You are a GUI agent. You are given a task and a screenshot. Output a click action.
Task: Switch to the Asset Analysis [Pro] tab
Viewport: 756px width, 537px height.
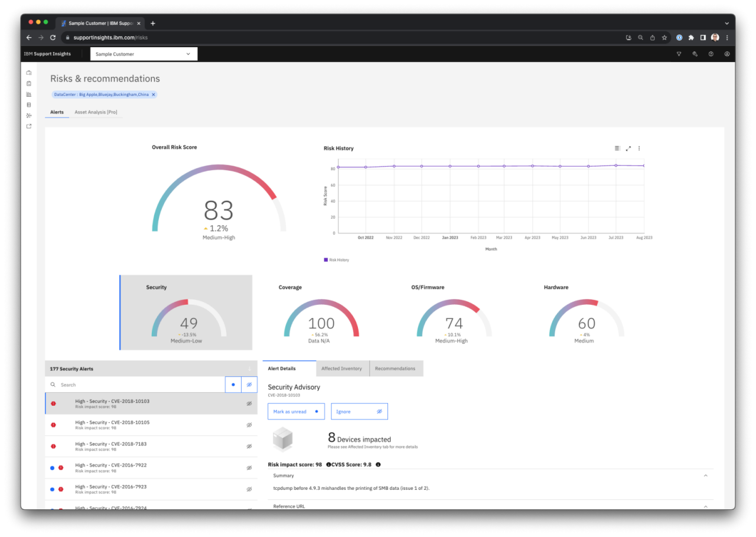pos(96,112)
